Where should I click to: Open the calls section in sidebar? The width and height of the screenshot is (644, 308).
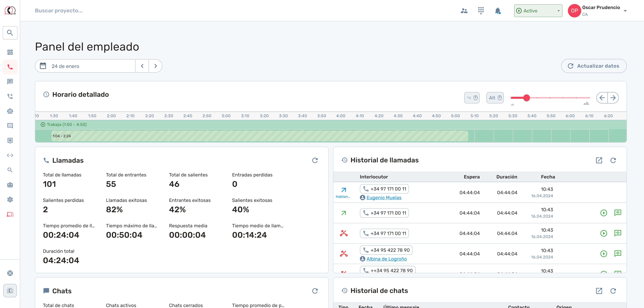pyautogui.click(x=10, y=67)
